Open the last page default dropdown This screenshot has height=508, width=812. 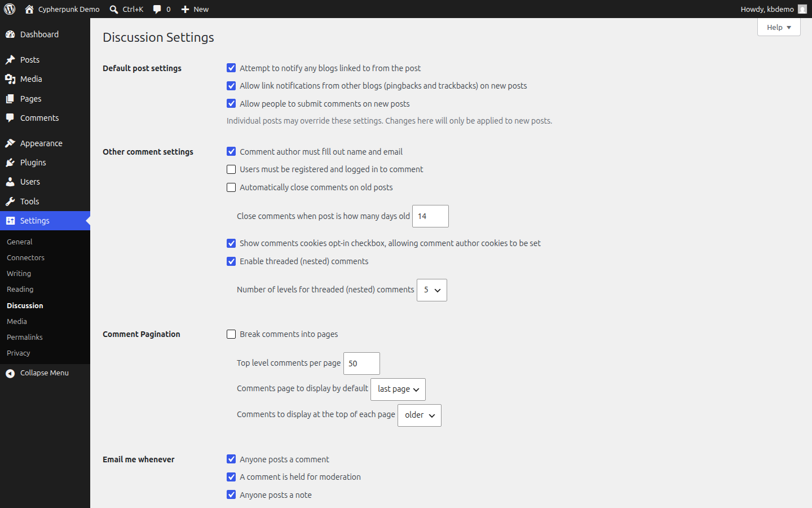[398, 389]
